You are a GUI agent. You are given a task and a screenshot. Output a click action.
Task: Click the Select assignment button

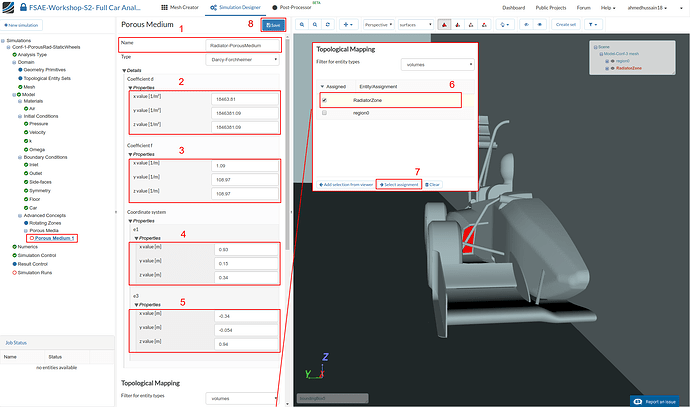tap(399, 184)
